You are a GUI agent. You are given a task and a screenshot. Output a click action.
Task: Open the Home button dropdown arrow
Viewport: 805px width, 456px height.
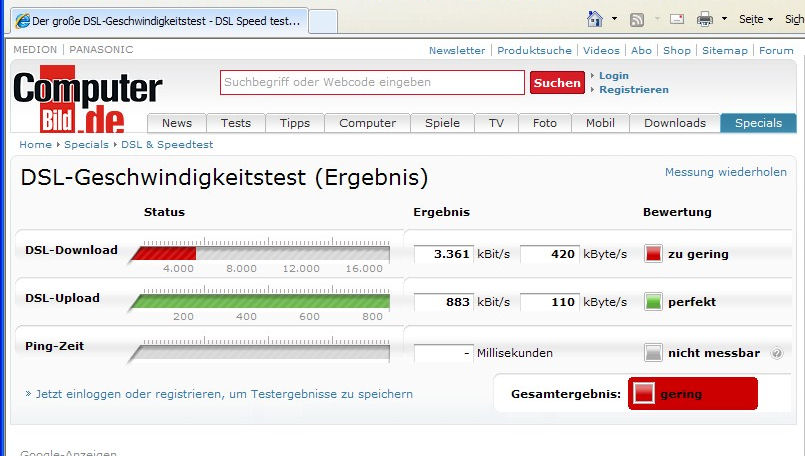click(x=612, y=20)
